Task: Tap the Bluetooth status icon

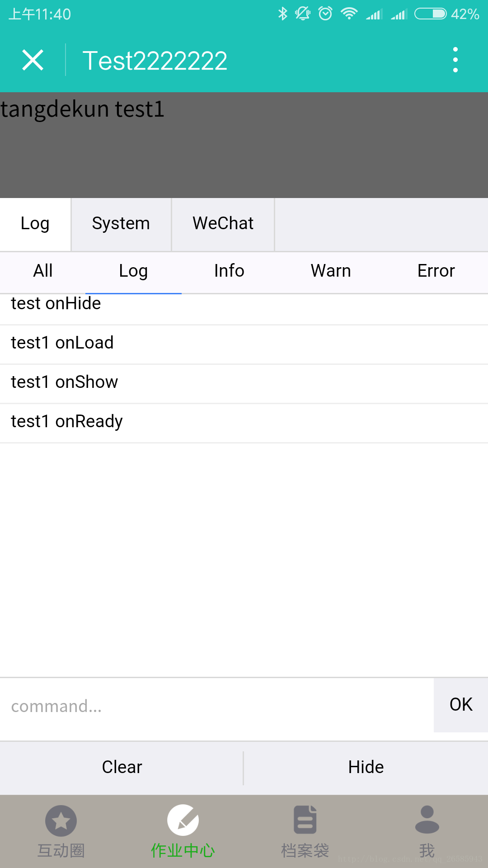Action: [x=283, y=14]
